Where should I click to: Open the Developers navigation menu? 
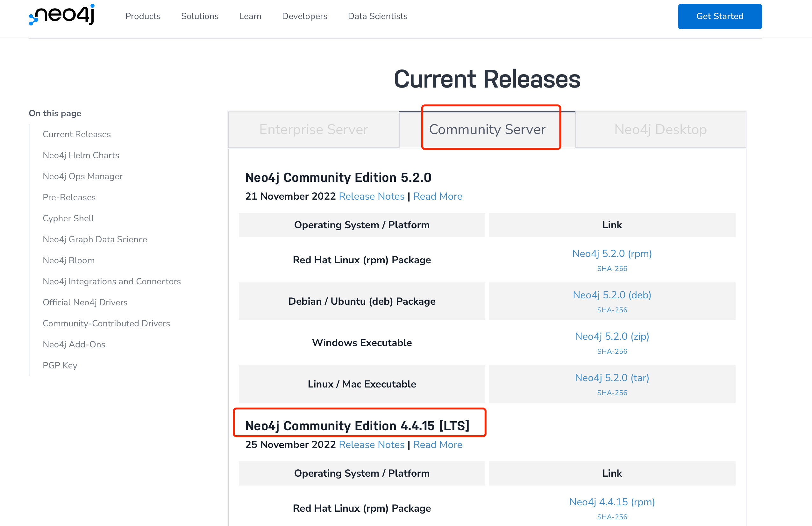[304, 16]
